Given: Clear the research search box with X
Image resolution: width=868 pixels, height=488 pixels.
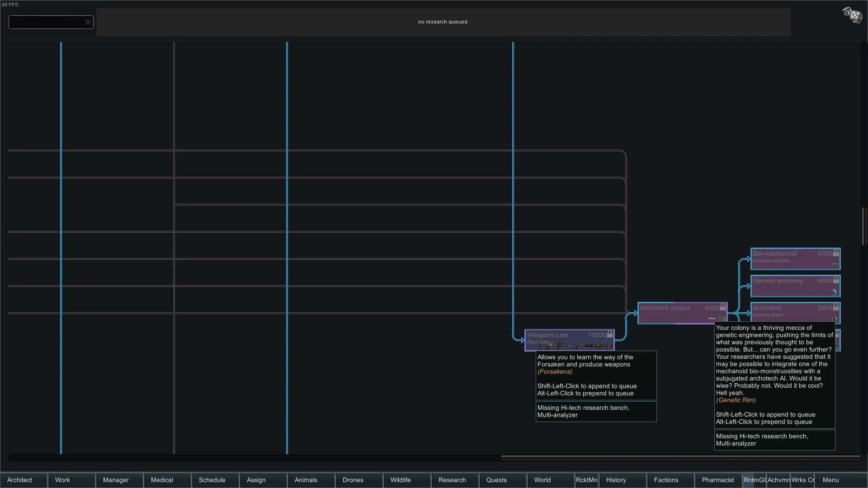Looking at the screenshot, I should point(88,22).
